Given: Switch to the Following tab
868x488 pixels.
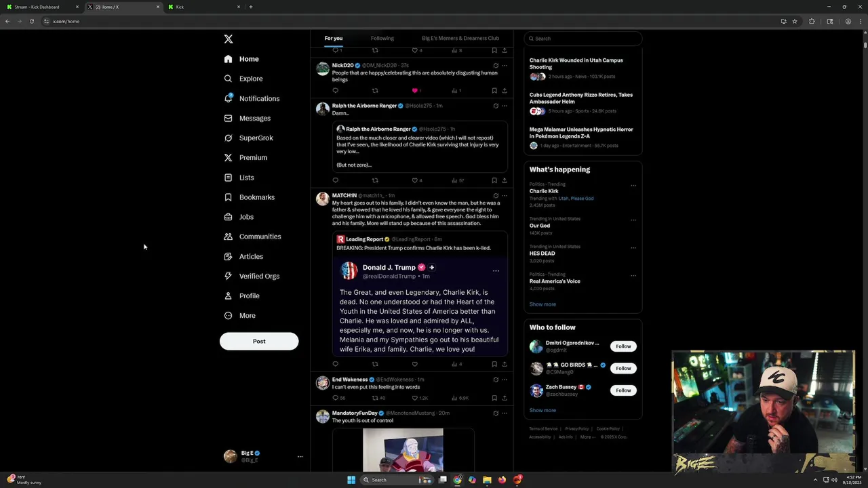Looking at the screenshot, I should coord(382,38).
